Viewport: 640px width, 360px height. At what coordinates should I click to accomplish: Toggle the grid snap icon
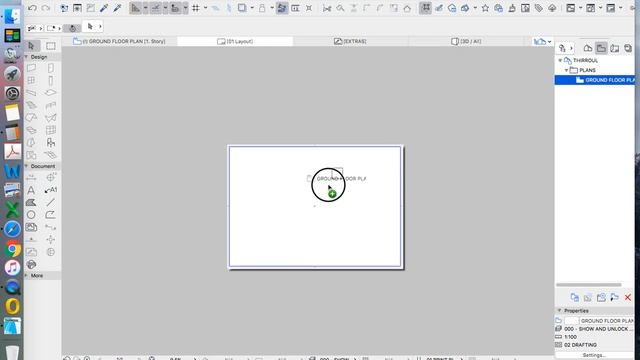point(196,8)
